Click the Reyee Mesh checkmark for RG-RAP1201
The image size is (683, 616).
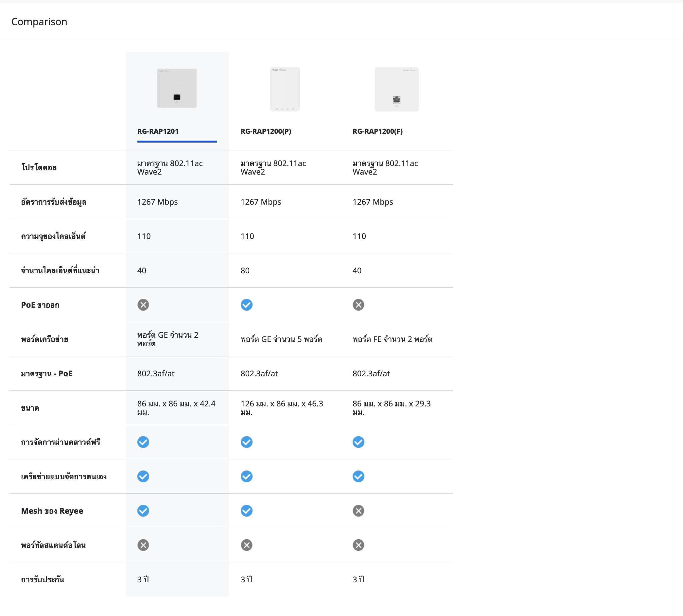click(143, 511)
